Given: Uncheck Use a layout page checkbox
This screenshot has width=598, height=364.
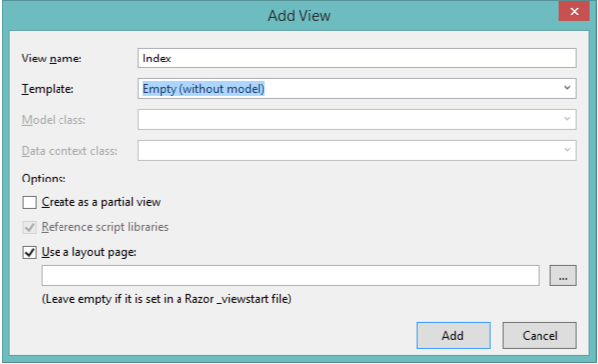Looking at the screenshot, I should point(30,252).
